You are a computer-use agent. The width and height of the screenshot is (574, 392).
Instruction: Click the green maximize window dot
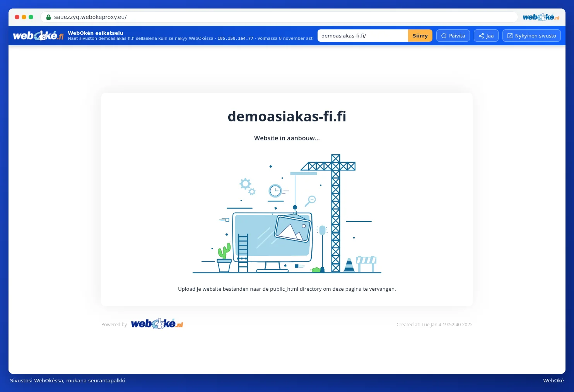pos(31,17)
